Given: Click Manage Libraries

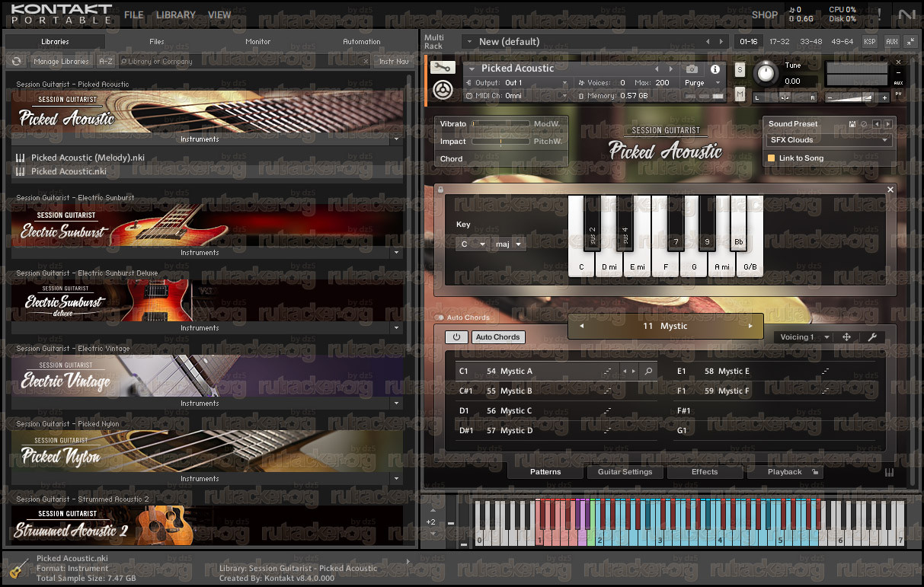Looking at the screenshot, I should pos(62,61).
